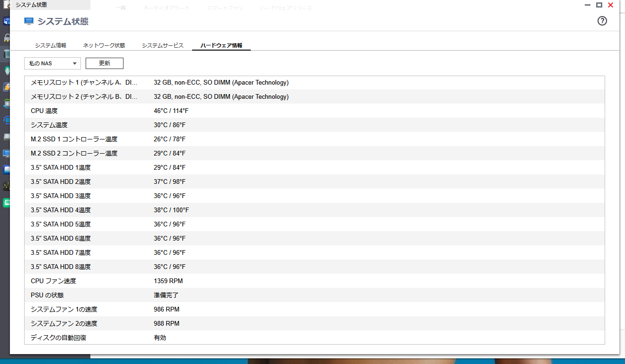Click the padlock icon in left sidebar

coord(7,37)
